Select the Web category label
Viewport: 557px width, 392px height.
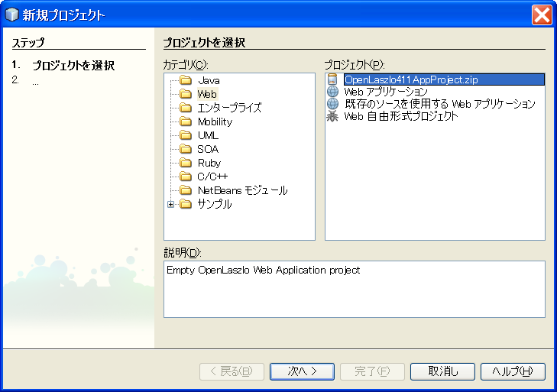207,94
